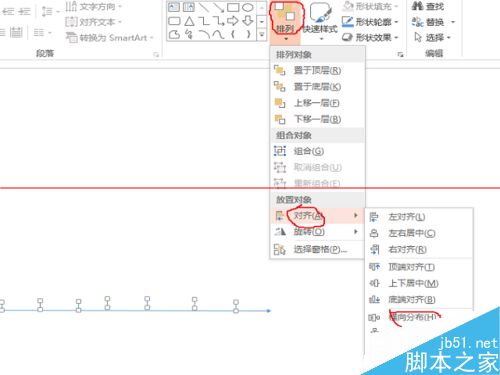Select the Scribble shape tool
Screen dimensions: 500x375
189,34
